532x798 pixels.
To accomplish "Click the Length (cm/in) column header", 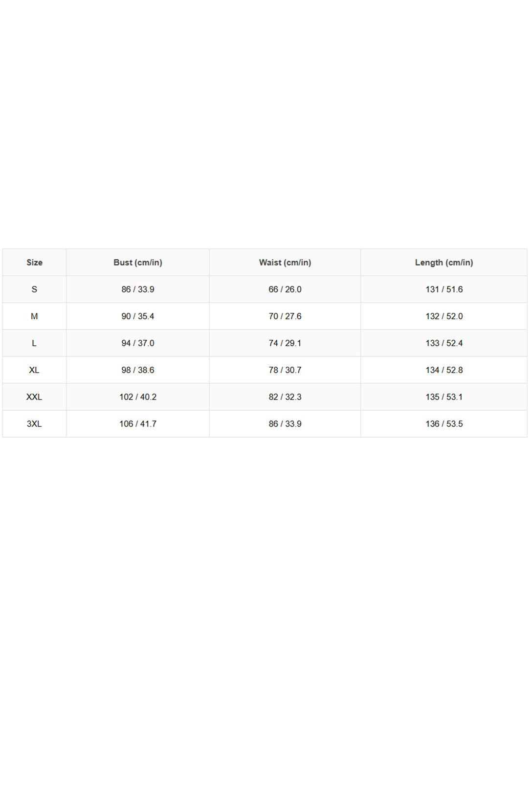I will [x=444, y=263].
